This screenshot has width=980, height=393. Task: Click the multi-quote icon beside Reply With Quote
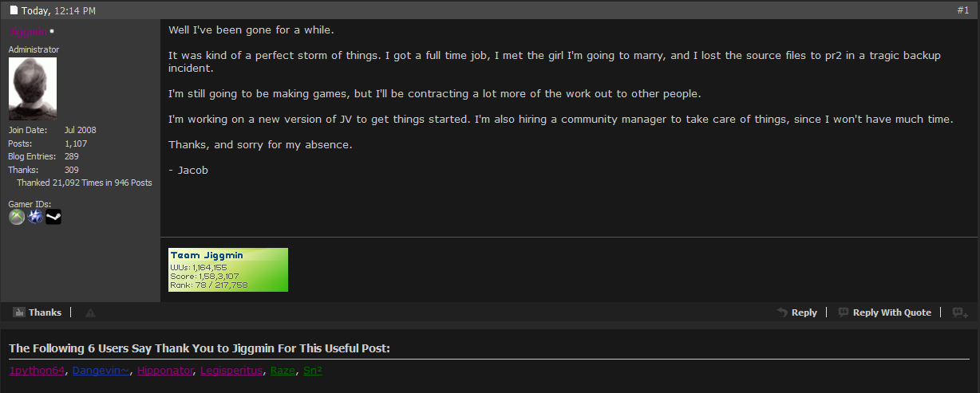point(960,313)
